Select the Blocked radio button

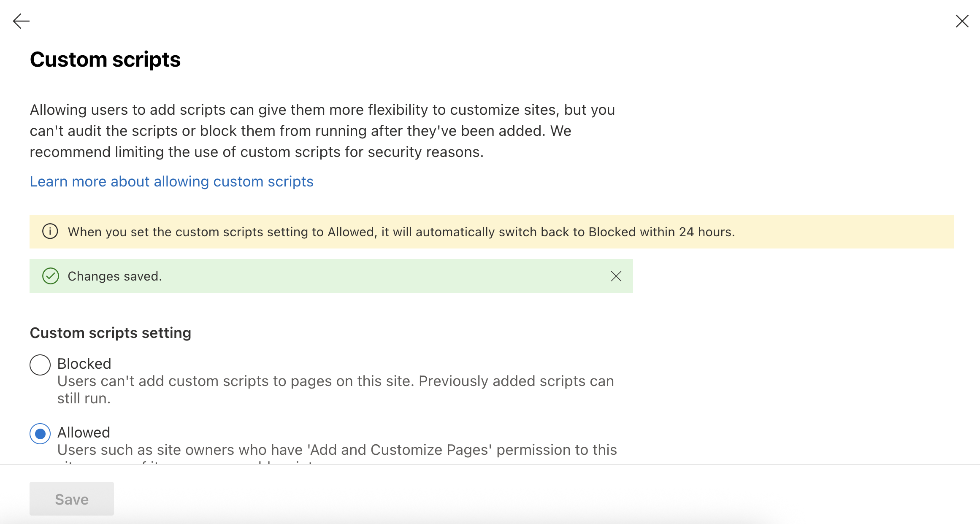click(40, 365)
